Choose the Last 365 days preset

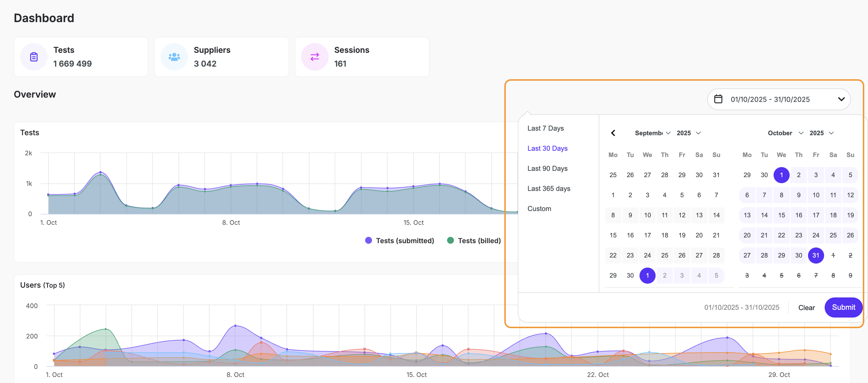(x=549, y=188)
